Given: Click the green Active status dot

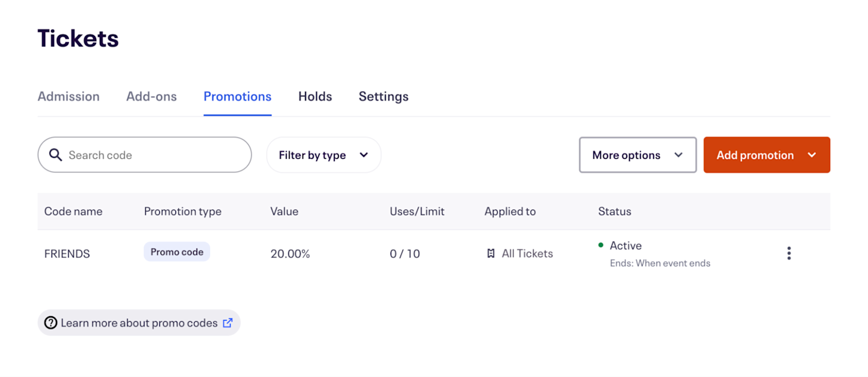Looking at the screenshot, I should 601,246.
